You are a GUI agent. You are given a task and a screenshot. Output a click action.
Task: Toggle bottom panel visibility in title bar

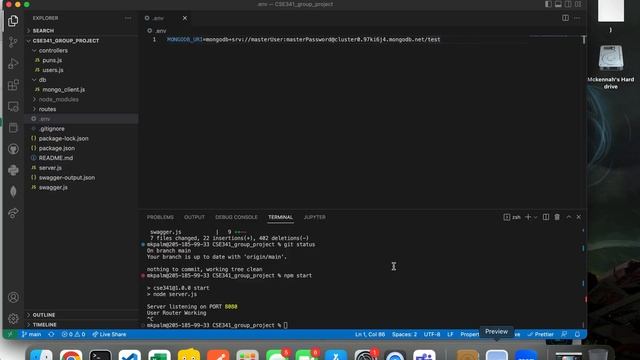pyautogui.click(x=558, y=4)
